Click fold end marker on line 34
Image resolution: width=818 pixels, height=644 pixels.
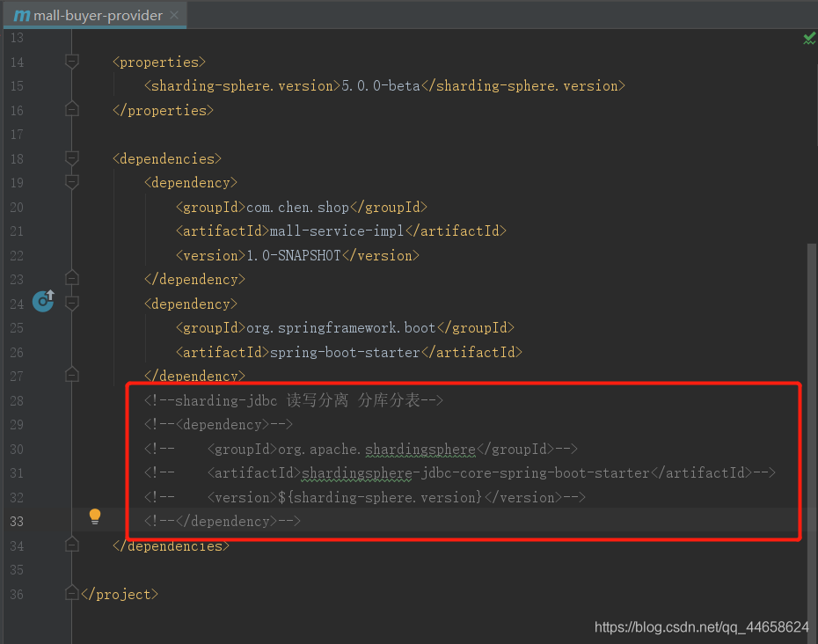72,545
